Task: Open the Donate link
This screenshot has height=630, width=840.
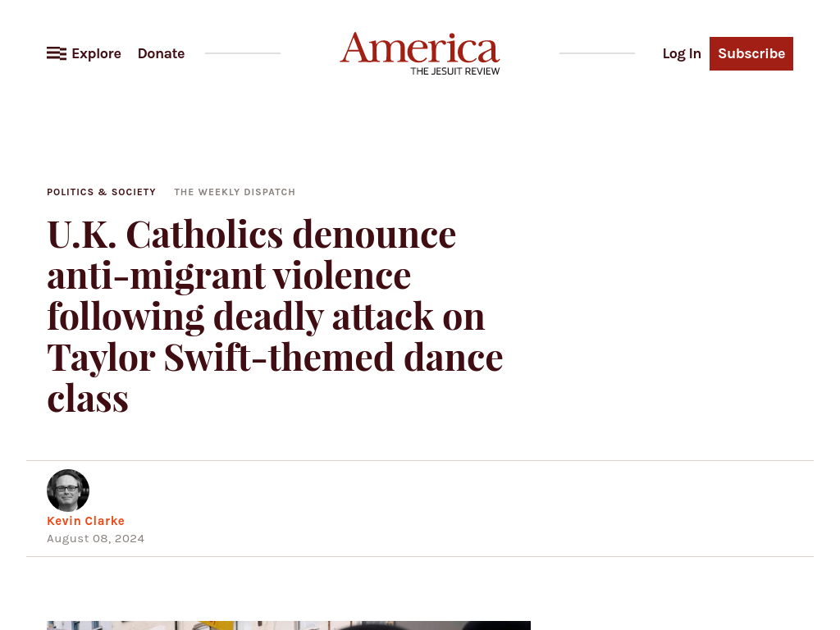Action: (162, 53)
